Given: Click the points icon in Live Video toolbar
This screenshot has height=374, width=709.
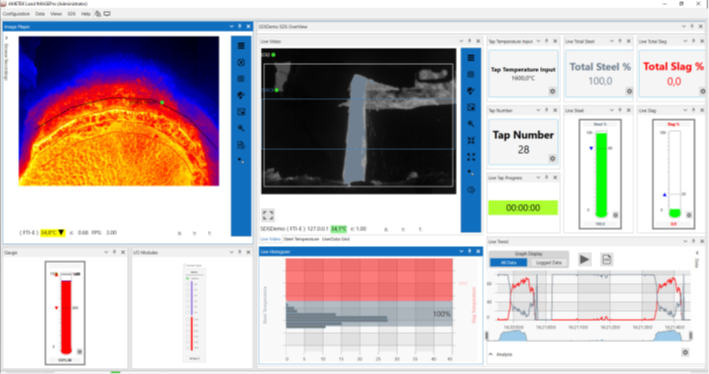Looking at the screenshot, I should (471, 173).
